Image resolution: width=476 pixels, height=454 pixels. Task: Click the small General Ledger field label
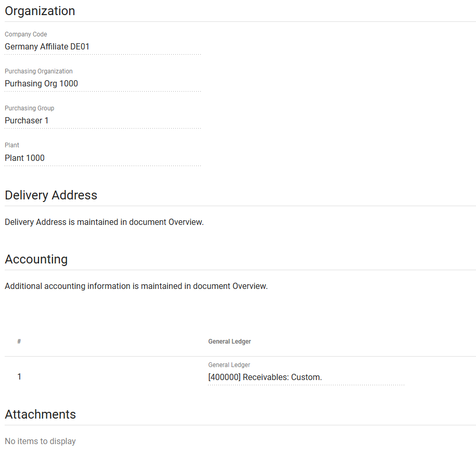point(229,365)
